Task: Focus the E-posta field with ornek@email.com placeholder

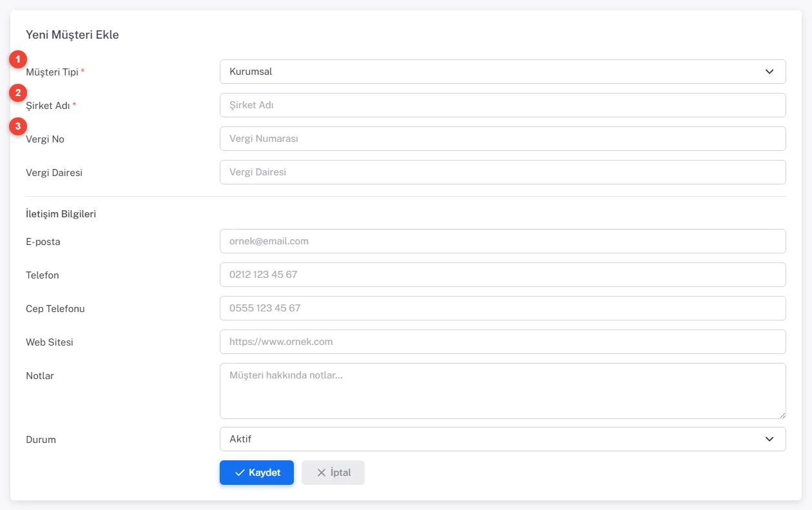Action: [x=503, y=241]
